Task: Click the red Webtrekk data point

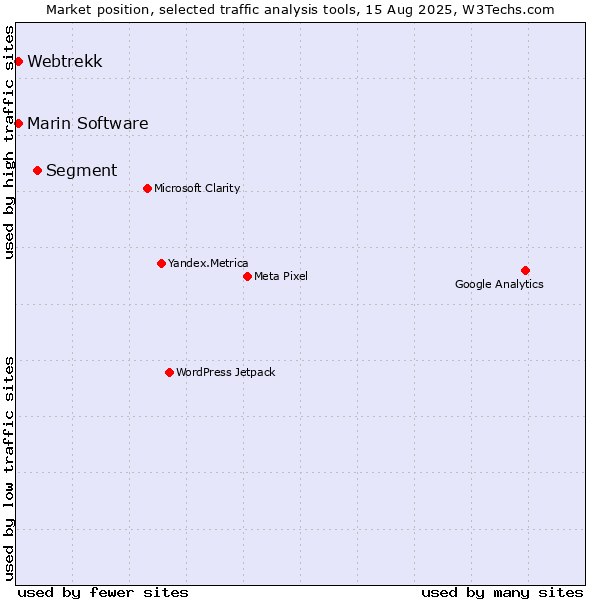Action: point(18,62)
